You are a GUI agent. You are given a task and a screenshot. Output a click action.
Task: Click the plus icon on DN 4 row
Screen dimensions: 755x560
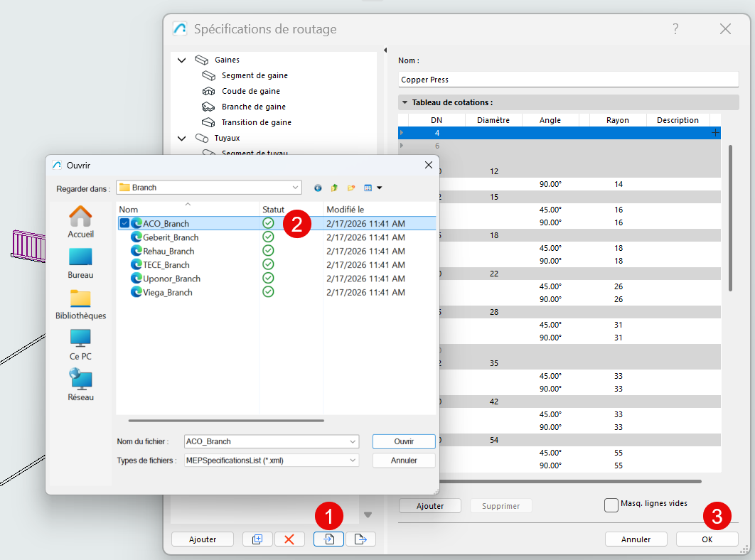(715, 132)
